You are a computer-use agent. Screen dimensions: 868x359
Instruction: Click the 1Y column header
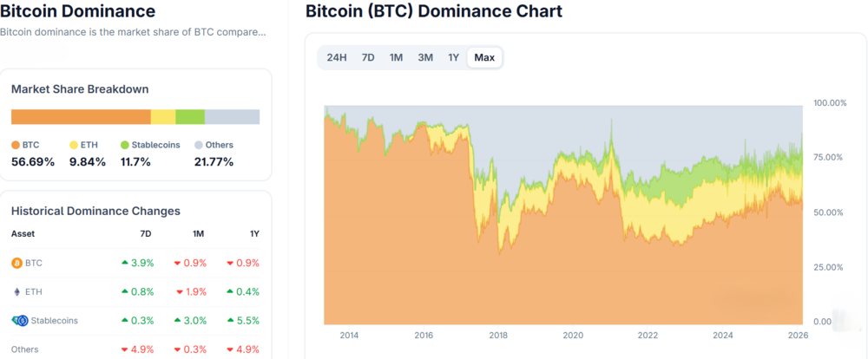tap(253, 234)
